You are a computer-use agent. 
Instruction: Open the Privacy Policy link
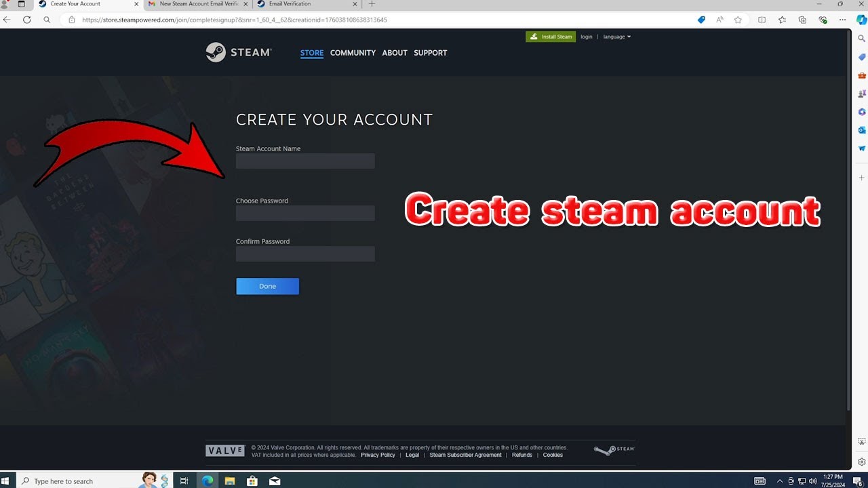click(x=378, y=455)
